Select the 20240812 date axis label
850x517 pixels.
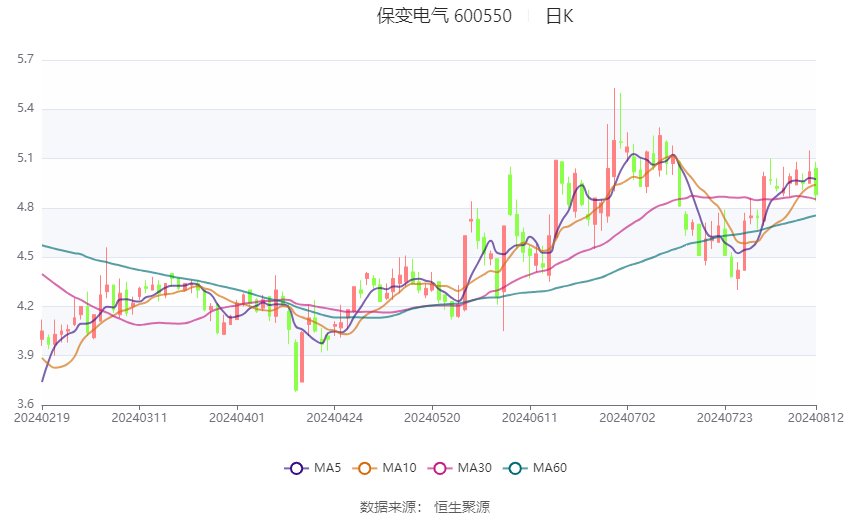pyautogui.click(x=816, y=418)
